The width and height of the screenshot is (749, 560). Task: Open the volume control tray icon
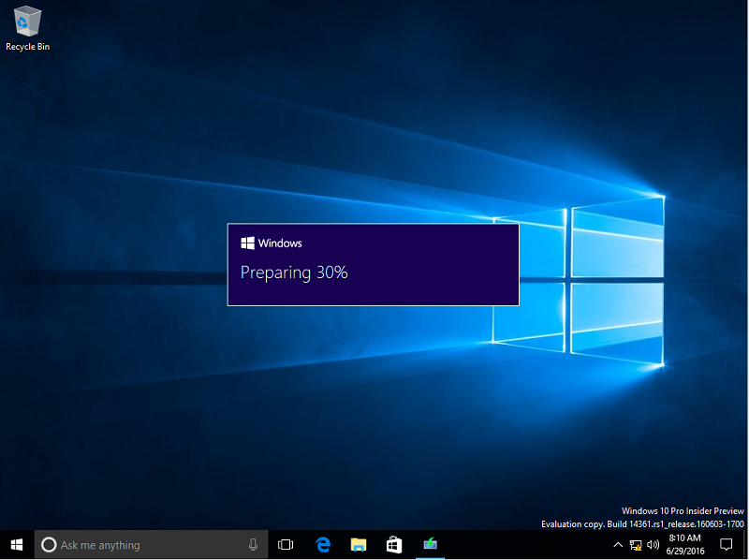point(653,545)
